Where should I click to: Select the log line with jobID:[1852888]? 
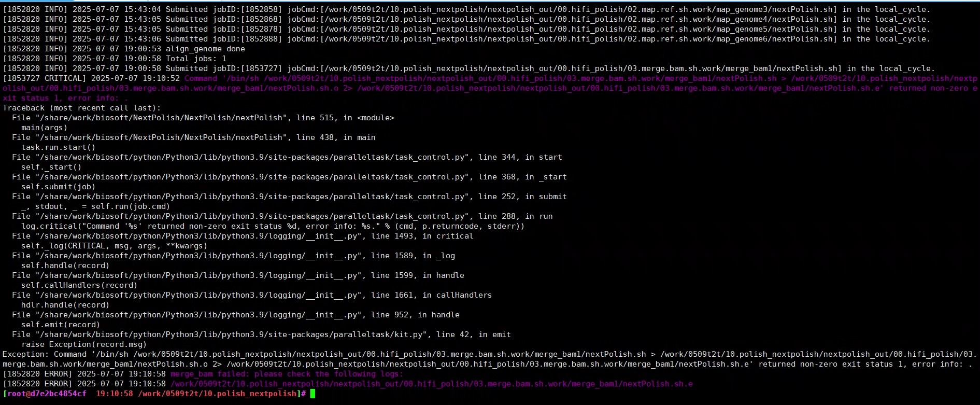466,39
